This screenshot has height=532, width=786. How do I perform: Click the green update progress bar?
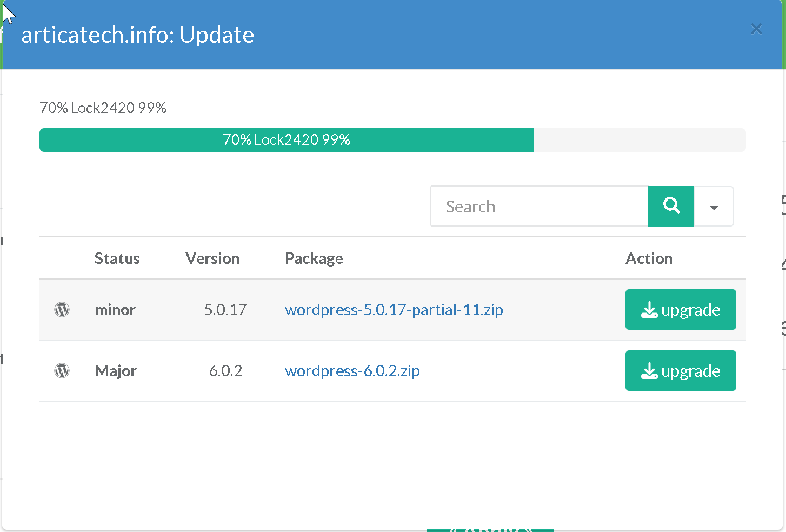[287, 140]
